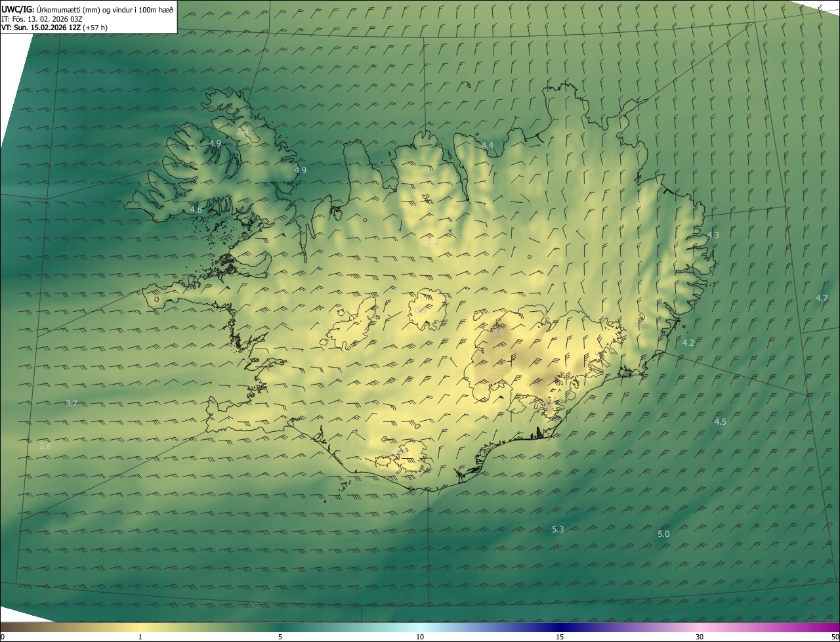
Task: Click the legend tick label 15
Action: click(x=560, y=637)
